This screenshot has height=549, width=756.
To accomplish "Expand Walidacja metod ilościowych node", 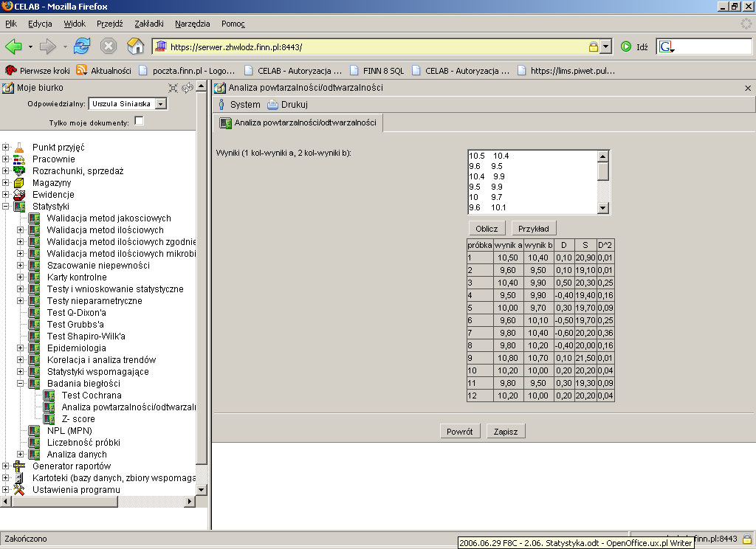I will click(x=20, y=230).
